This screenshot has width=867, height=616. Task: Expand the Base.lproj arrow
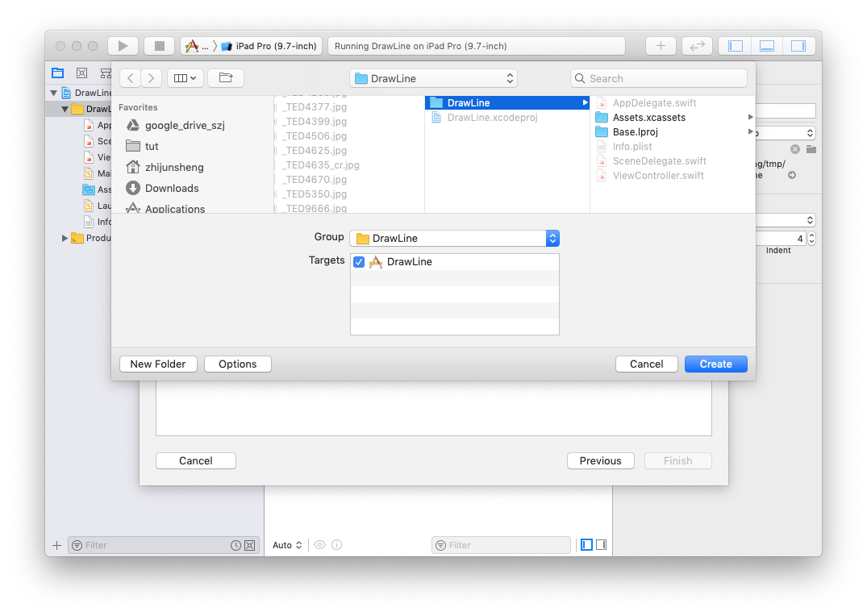click(x=750, y=131)
